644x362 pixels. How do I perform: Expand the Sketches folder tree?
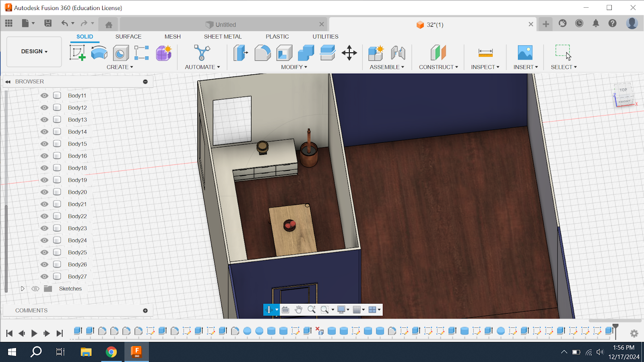click(x=23, y=288)
